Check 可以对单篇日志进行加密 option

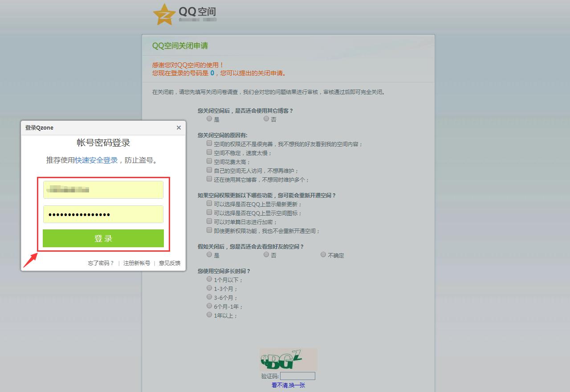[x=209, y=220]
